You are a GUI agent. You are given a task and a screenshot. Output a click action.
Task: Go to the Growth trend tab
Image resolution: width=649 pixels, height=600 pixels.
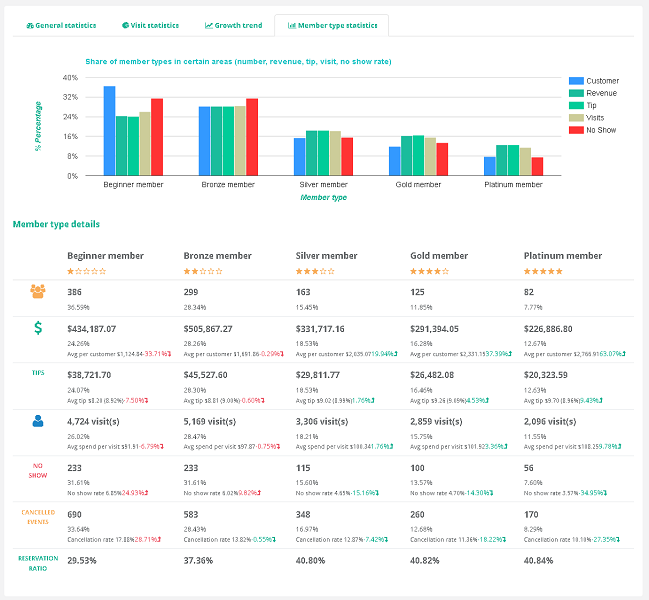click(233, 24)
